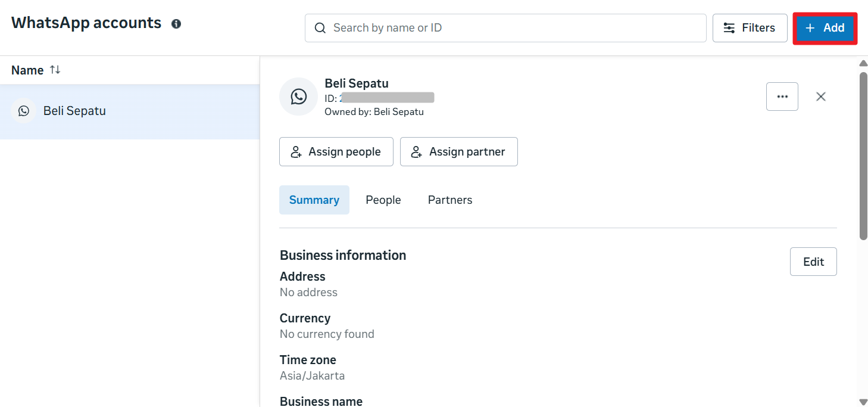
Task: Open the Filters options
Action: 750,28
